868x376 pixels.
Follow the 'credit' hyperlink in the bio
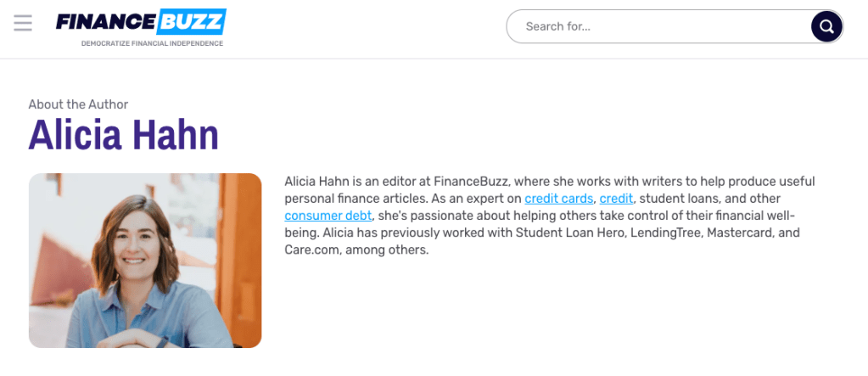[x=616, y=199]
